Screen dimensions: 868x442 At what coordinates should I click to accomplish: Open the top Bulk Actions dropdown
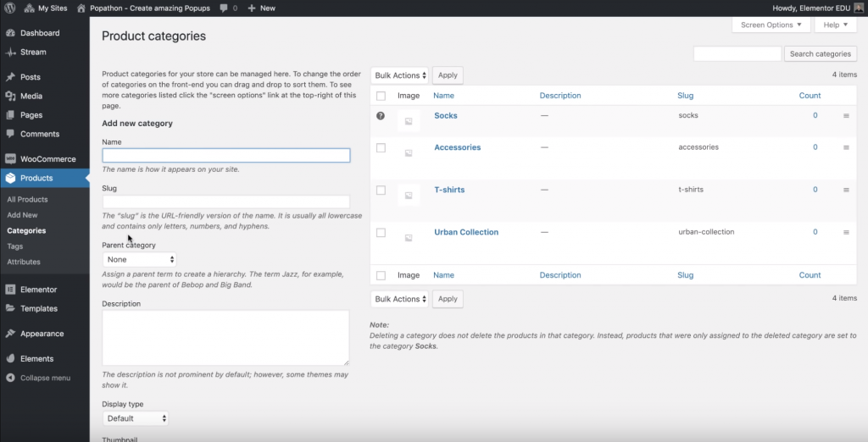point(400,75)
